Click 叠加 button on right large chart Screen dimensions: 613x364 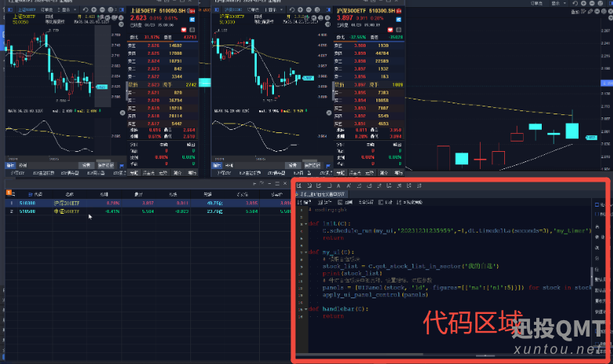(575, 12)
